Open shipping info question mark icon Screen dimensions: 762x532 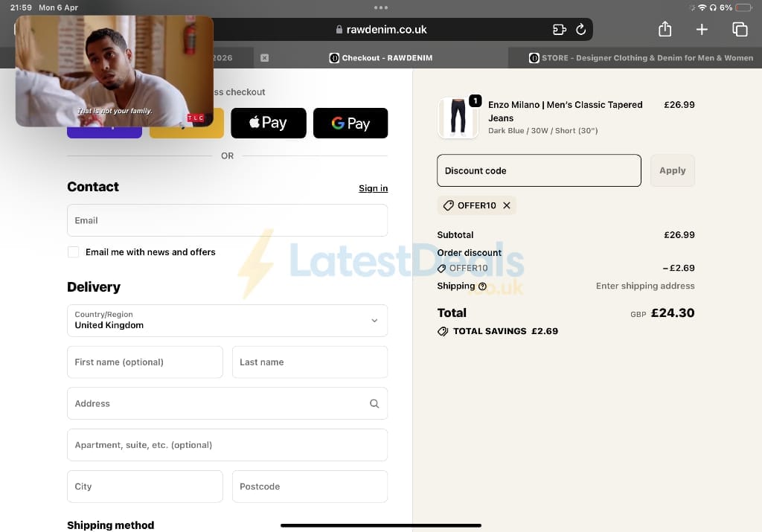click(482, 286)
